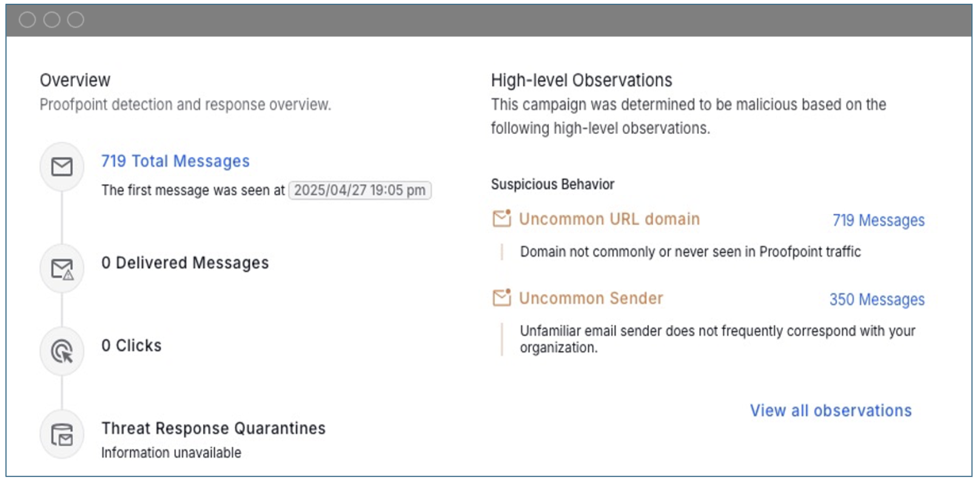Click Threat Response Quarantines title
Screen dimensions: 980x485
pyautogui.click(x=213, y=429)
